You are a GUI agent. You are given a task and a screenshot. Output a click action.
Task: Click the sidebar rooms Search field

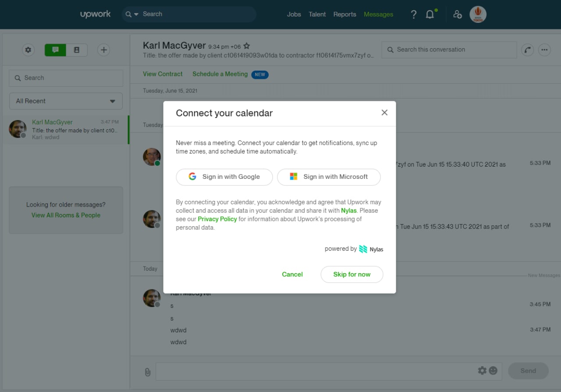click(x=66, y=78)
